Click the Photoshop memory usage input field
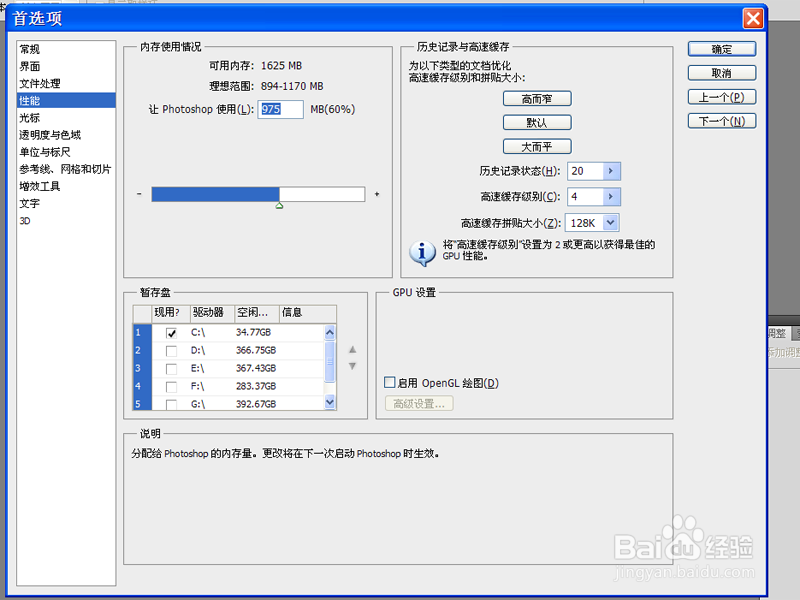The width and height of the screenshot is (800, 600). pyautogui.click(x=280, y=109)
